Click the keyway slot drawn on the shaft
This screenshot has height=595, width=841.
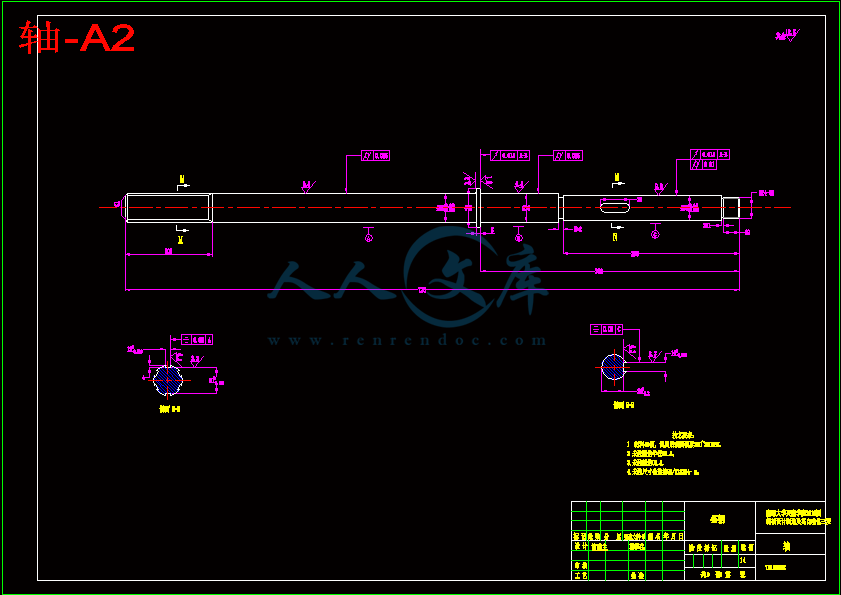click(x=615, y=208)
